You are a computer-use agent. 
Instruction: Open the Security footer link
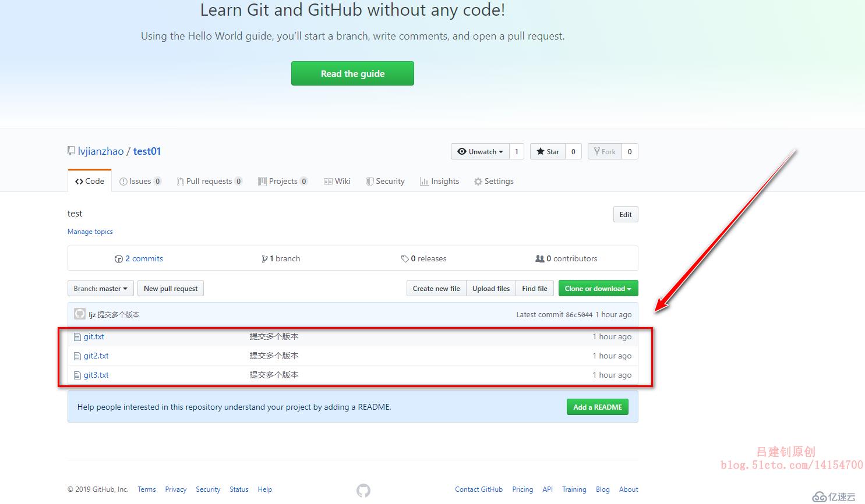pos(208,489)
